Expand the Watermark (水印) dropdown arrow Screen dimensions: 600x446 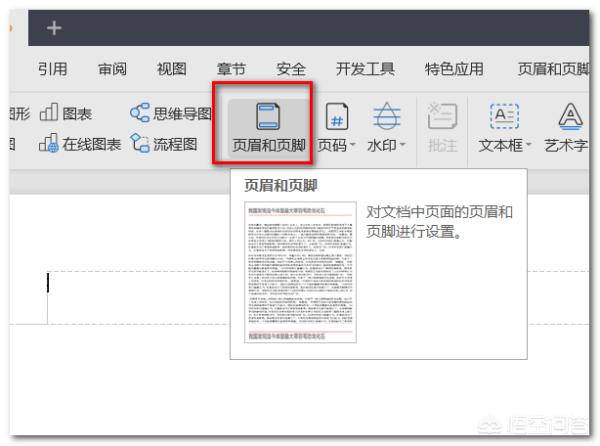(x=402, y=145)
